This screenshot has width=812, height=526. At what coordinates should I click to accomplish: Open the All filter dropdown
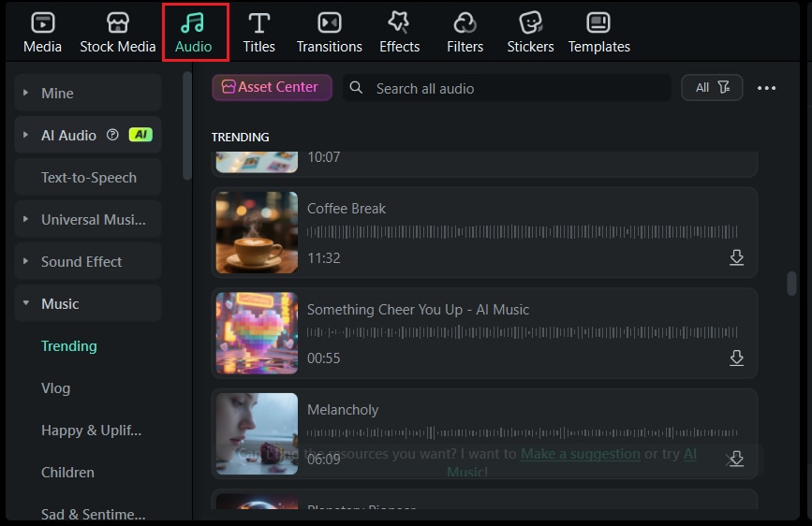pyautogui.click(x=712, y=87)
